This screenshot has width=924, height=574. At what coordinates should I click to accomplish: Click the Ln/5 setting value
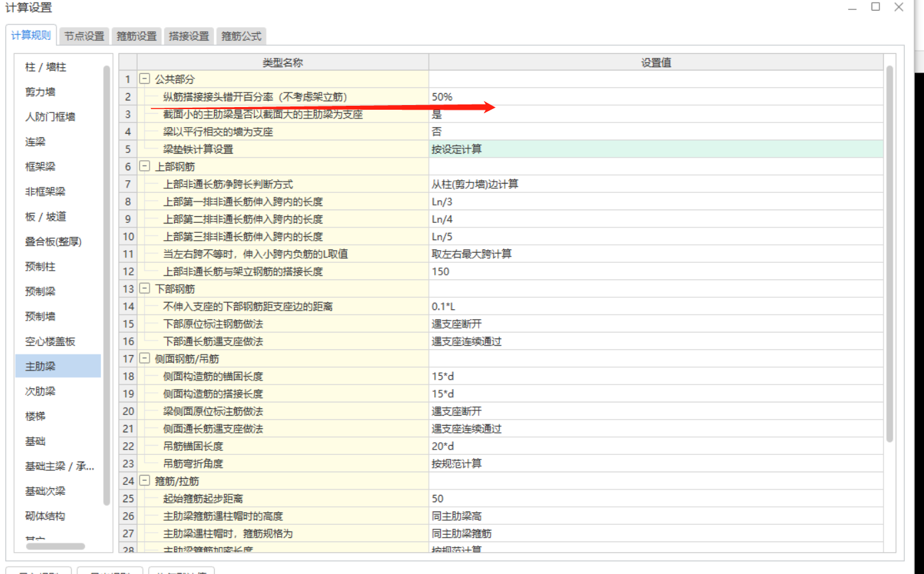656,236
